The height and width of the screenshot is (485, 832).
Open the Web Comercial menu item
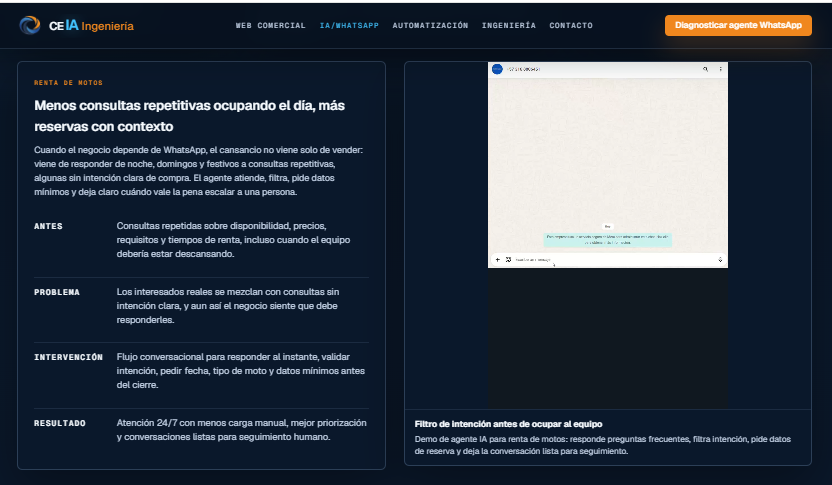(271, 25)
